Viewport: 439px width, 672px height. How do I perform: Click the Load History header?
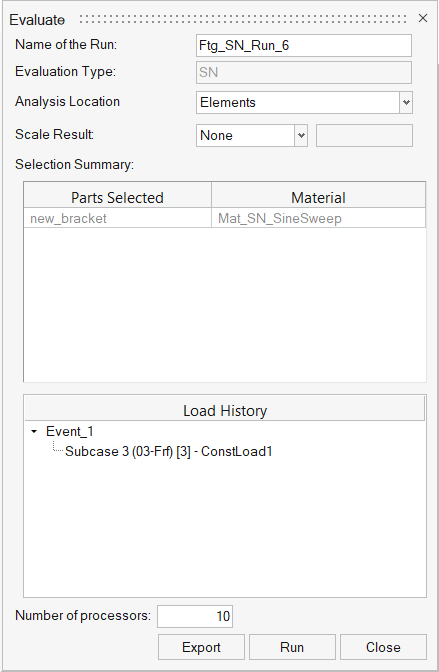(225, 411)
